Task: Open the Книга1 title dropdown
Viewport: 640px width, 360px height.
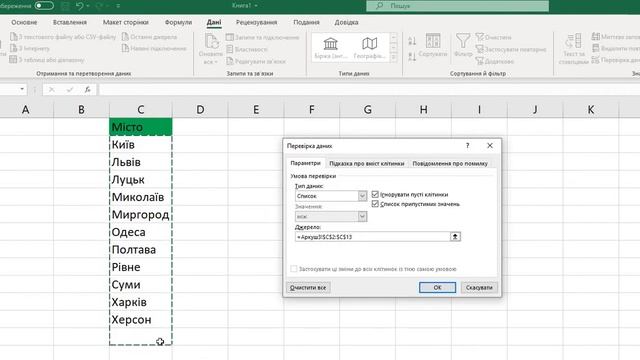Action: 256,6
